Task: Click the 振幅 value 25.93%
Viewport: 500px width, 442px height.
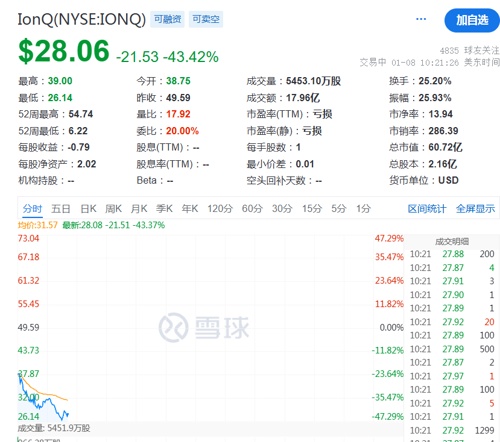Action: click(x=435, y=98)
